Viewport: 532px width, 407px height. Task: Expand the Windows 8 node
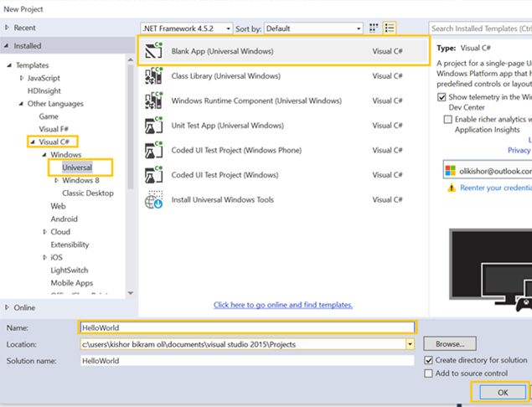pyautogui.click(x=56, y=180)
